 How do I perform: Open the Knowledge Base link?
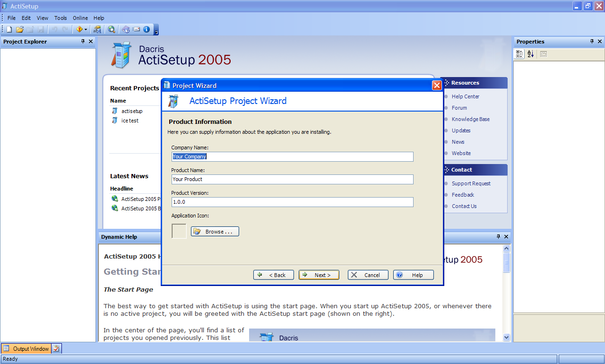(x=471, y=119)
